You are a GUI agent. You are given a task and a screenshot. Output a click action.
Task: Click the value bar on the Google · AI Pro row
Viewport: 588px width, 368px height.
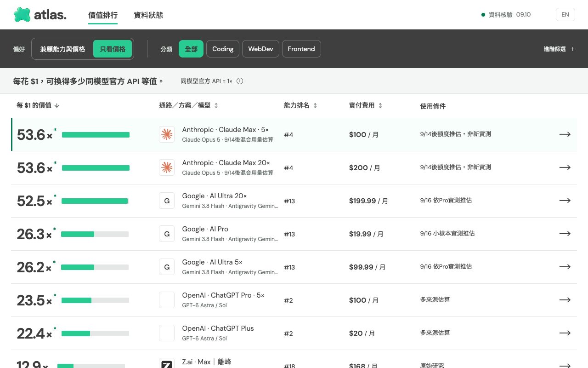point(95,234)
